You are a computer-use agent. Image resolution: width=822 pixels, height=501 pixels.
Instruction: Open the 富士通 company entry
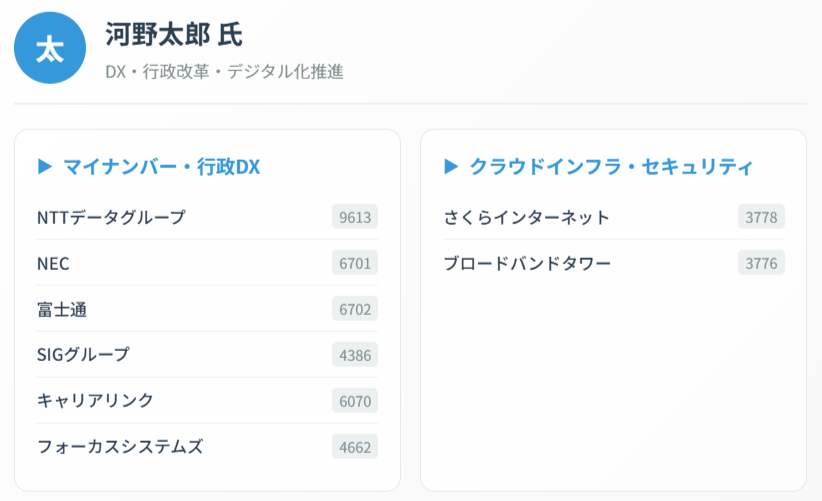(x=62, y=309)
